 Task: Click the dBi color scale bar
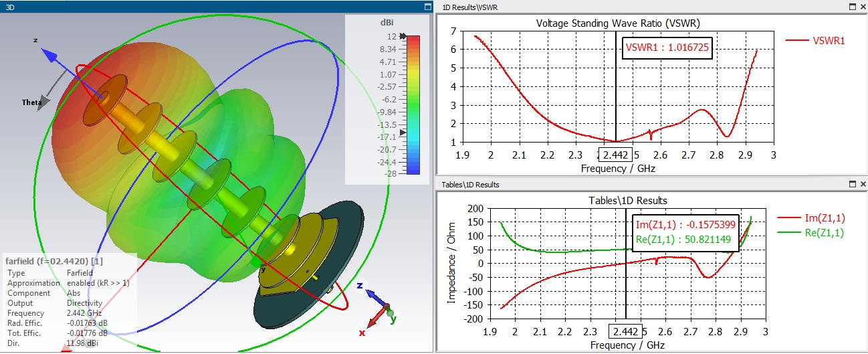[413, 104]
